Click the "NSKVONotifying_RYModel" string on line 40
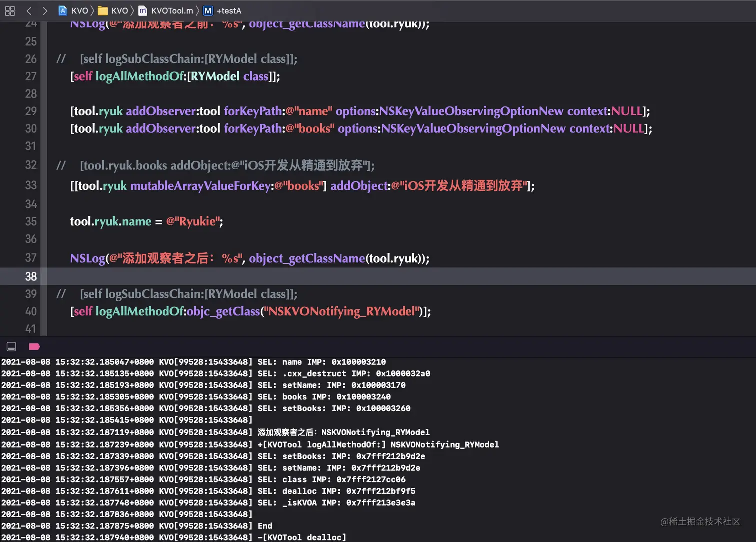 342,311
